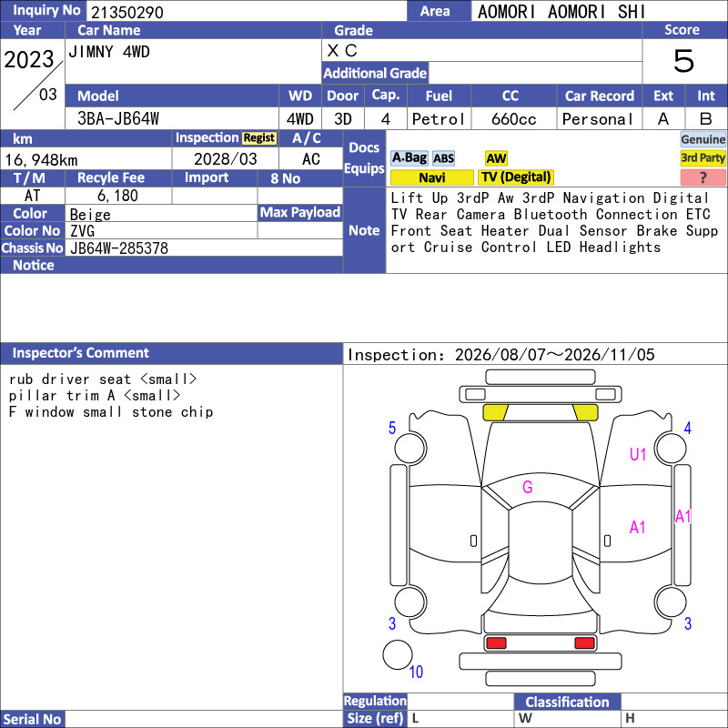
Task: Click the right yellow headlight
Action: click(585, 412)
